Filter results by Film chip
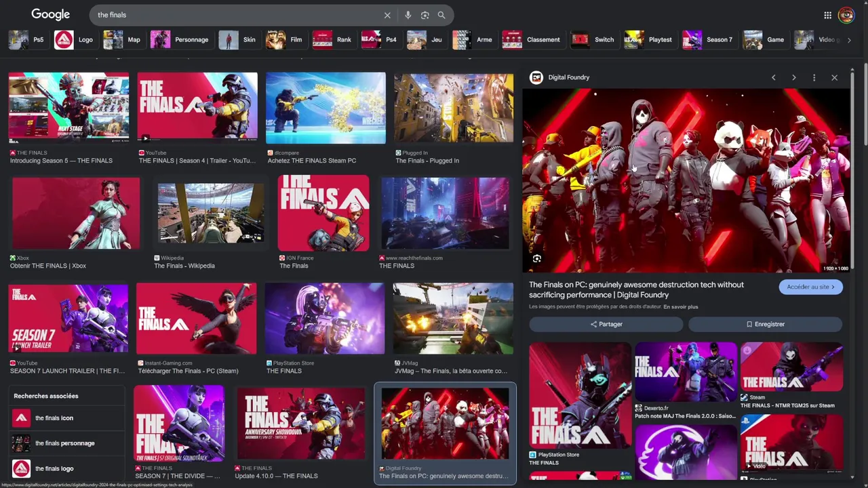This screenshot has height=488, width=868. [285, 39]
